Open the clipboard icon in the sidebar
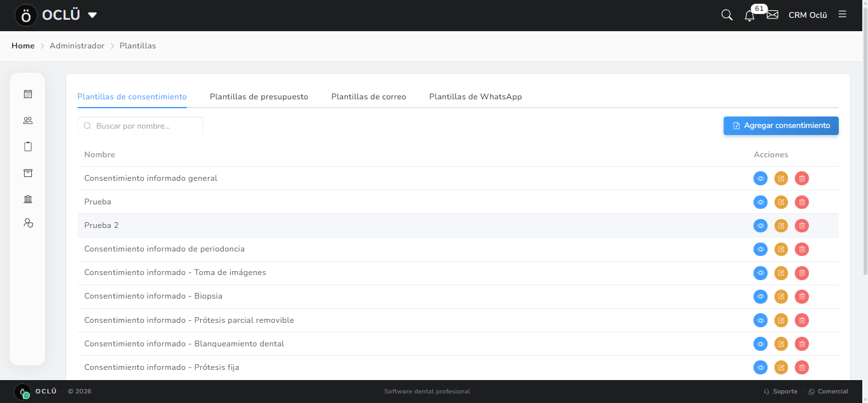Viewport: 868px width, 403px height. click(27, 146)
